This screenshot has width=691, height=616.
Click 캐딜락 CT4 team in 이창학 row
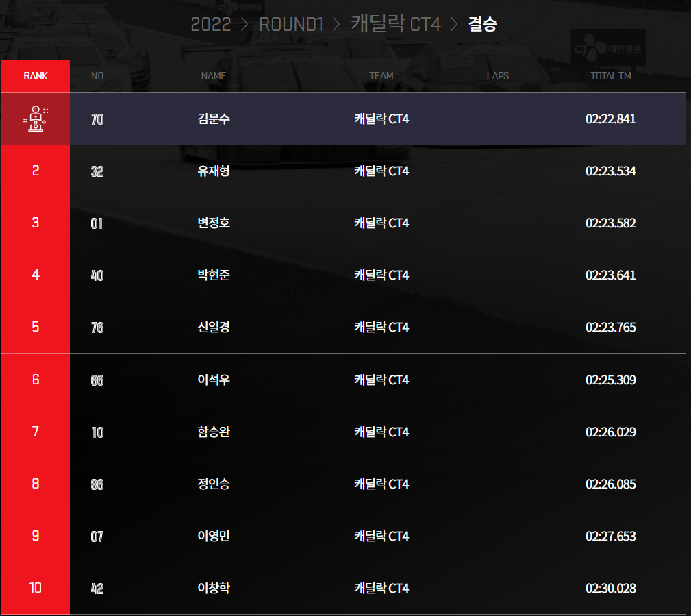tap(381, 588)
